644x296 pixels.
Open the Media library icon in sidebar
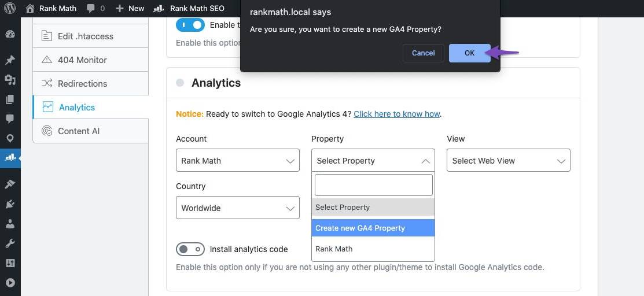pos(10,80)
